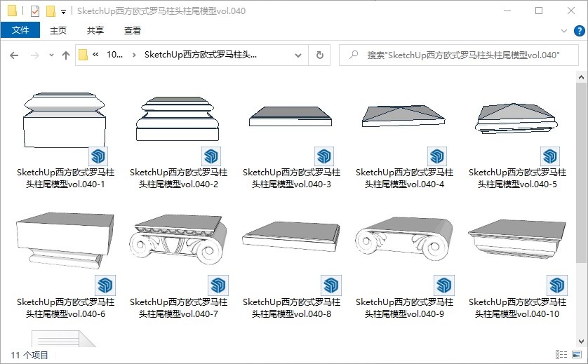Click the vertical scrollbar thumb
Viewport: 588px width, 364px height.
(581, 173)
